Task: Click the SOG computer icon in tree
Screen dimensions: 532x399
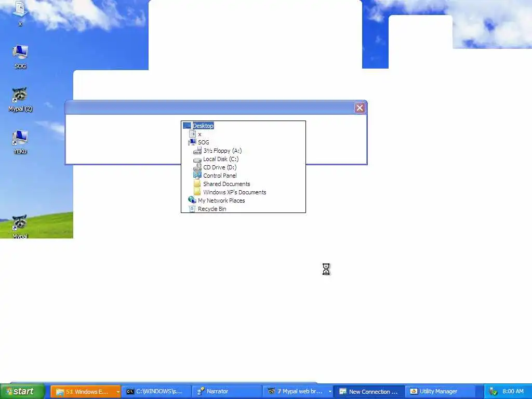Action: [x=192, y=142]
